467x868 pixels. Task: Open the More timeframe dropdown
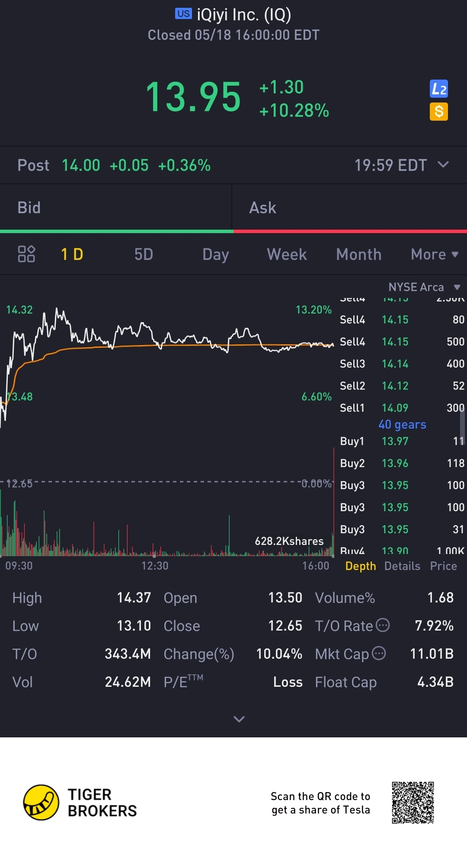[435, 254]
